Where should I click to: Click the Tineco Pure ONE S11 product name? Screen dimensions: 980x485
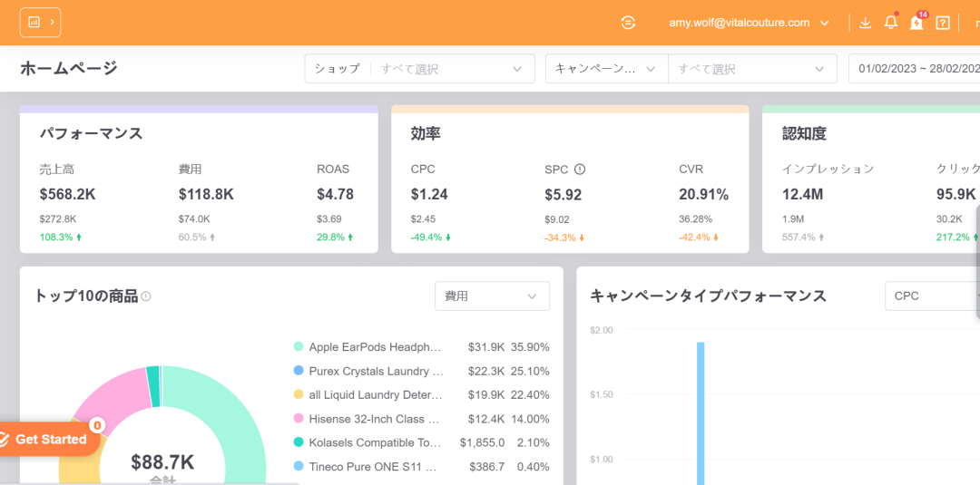pyautogui.click(x=373, y=466)
